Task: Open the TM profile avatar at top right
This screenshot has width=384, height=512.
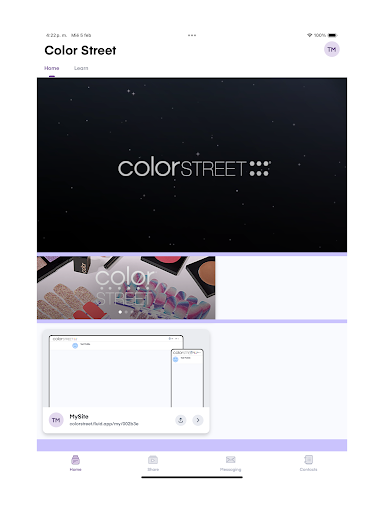Action: [x=331, y=49]
